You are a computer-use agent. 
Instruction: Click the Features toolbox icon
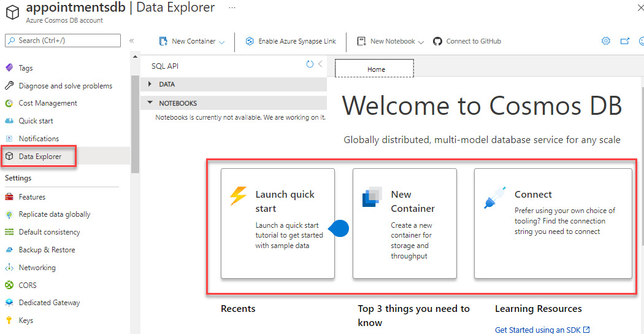click(x=9, y=197)
